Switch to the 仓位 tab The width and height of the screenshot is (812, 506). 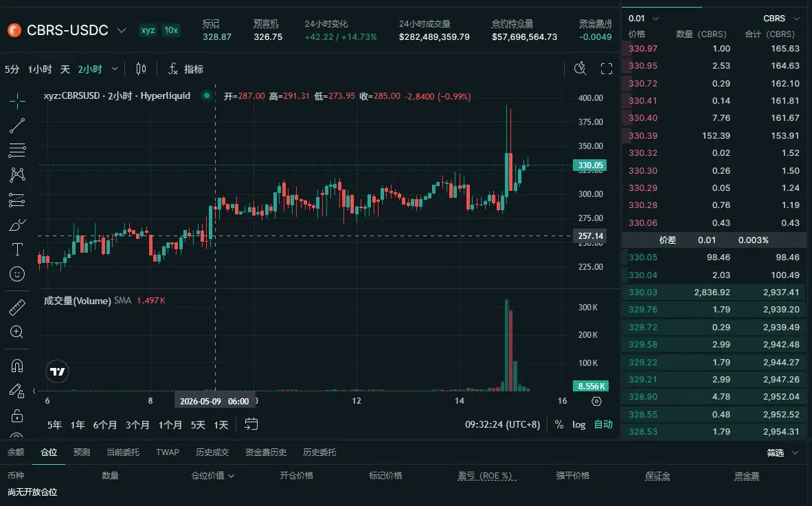pyautogui.click(x=49, y=452)
